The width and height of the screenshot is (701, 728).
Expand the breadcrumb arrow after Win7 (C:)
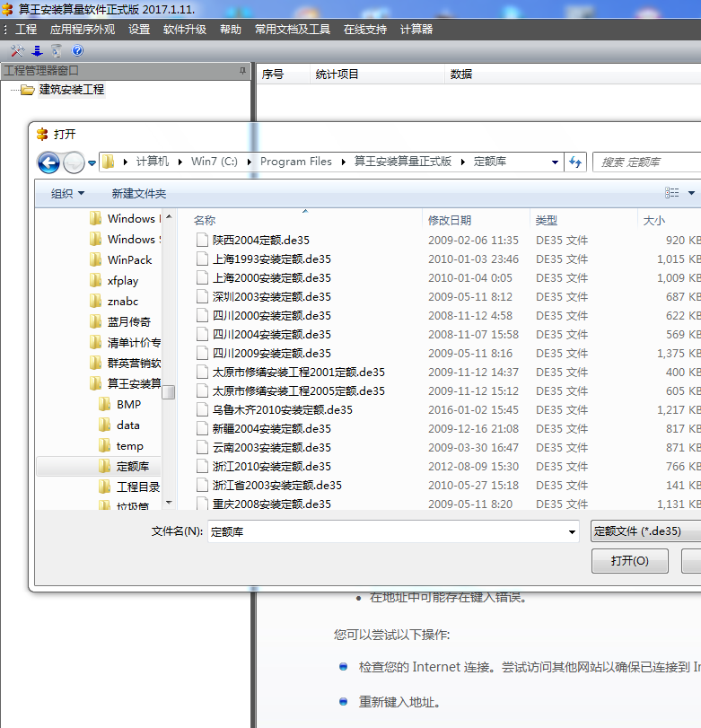tap(249, 162)
